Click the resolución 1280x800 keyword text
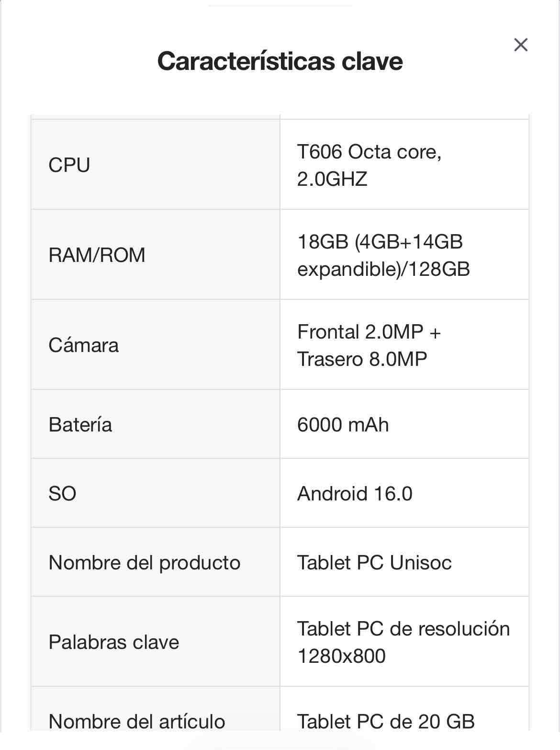 (x=403, y=642)
